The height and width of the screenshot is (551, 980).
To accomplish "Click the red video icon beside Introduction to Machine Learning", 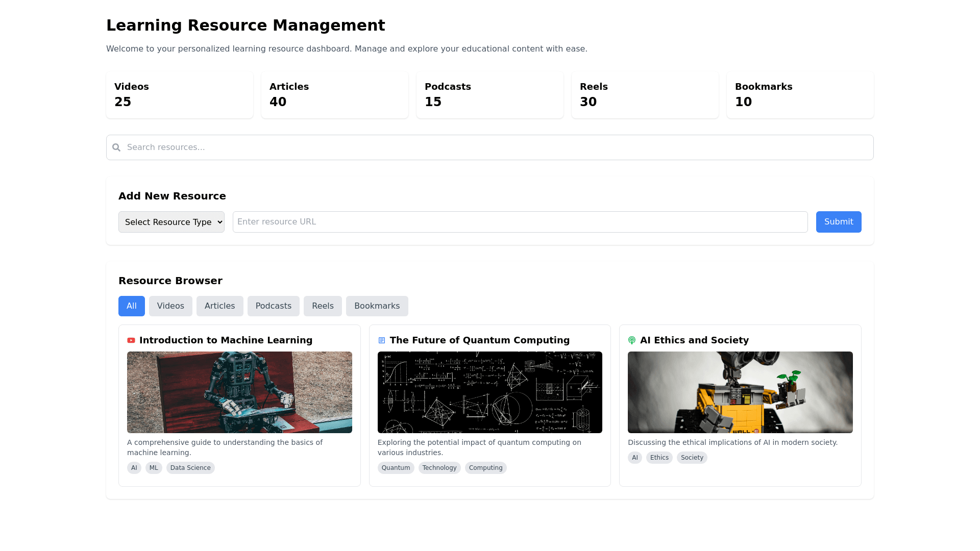I will (131, 340).
